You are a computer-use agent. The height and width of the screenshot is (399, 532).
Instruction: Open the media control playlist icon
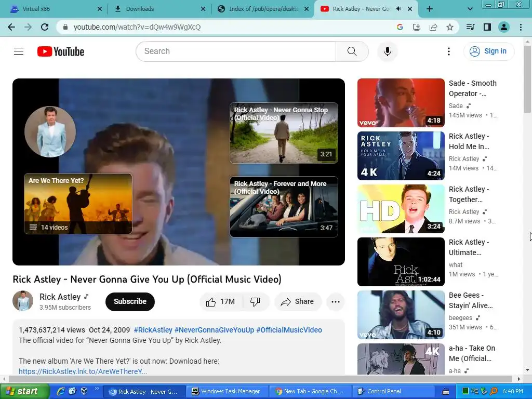470,27
